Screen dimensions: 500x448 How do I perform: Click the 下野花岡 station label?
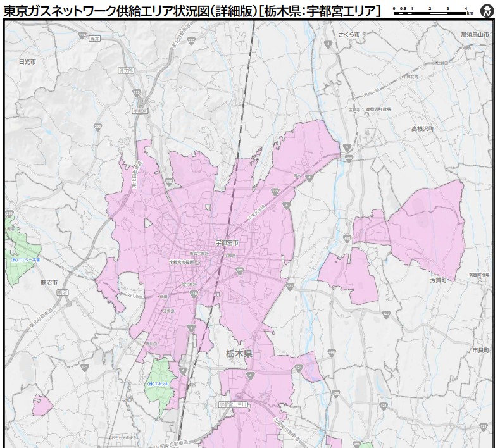tap(411, 77)
